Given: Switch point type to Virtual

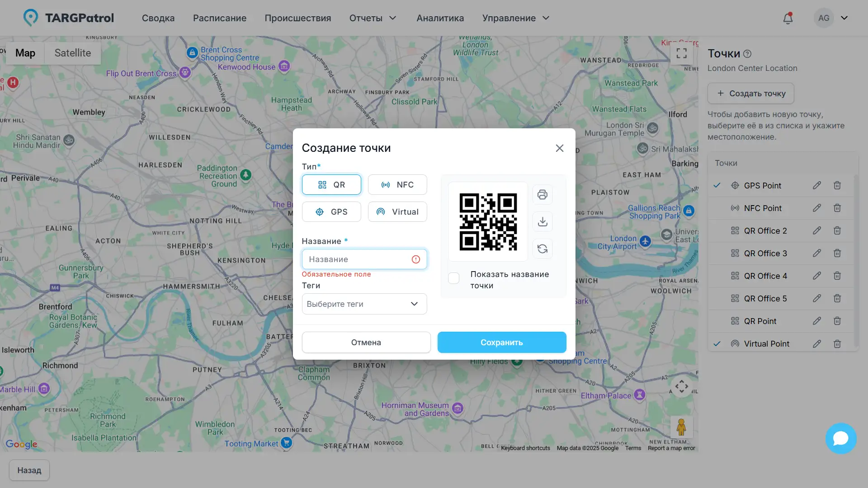Looking at the screenshot, I should [397, 211].
